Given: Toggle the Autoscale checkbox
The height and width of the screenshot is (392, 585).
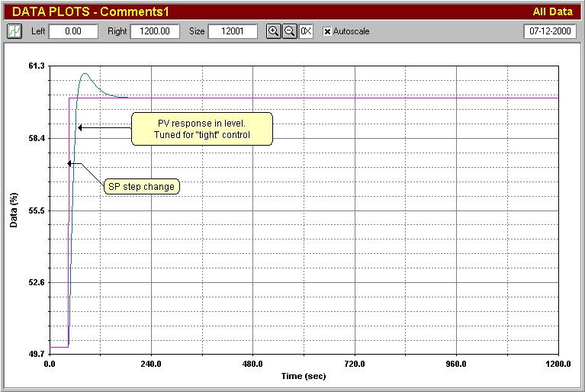Looking at the screenshot, I should (x=327, y=31).
